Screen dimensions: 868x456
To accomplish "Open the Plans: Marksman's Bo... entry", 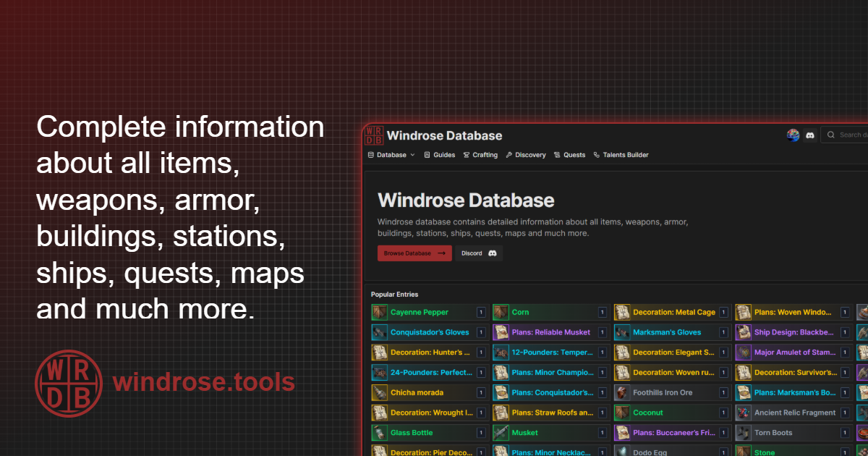I will [x=793, y=393].
